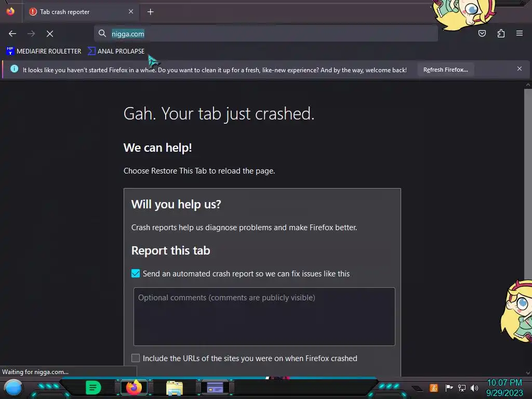The image size is (532, 399).
Task: Click the scrollbar up arrow
Action: tap(528, 85)
